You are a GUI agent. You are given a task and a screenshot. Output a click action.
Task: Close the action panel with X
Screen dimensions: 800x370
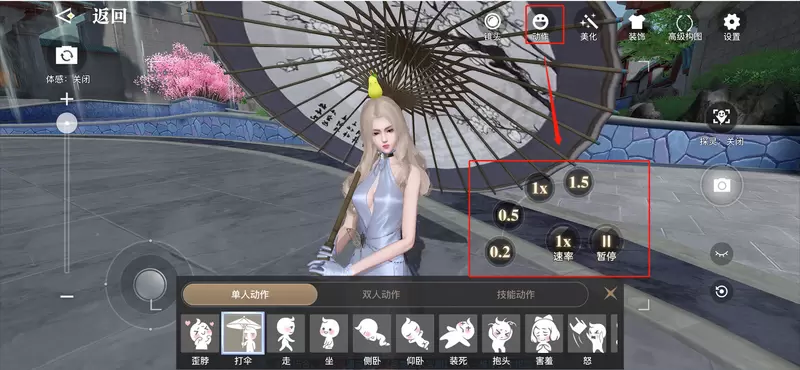pos(610,293)
